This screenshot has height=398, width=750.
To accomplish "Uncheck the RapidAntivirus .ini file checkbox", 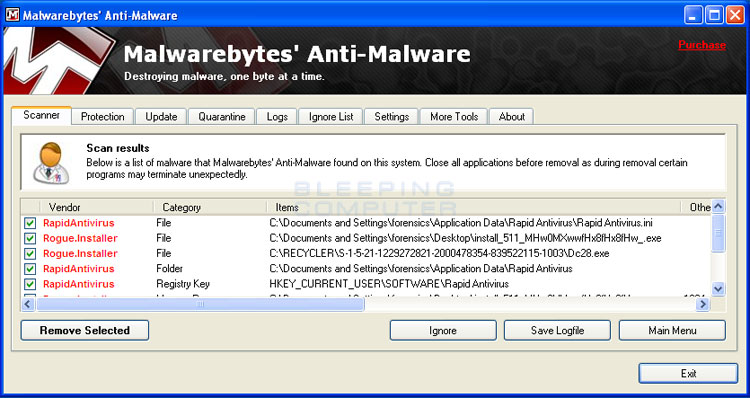I will point(30,223).
